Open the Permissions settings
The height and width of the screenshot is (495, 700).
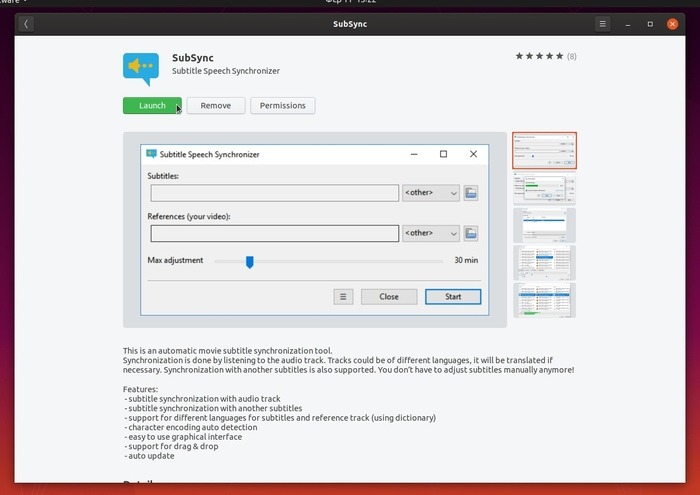(x=283, y=106)
